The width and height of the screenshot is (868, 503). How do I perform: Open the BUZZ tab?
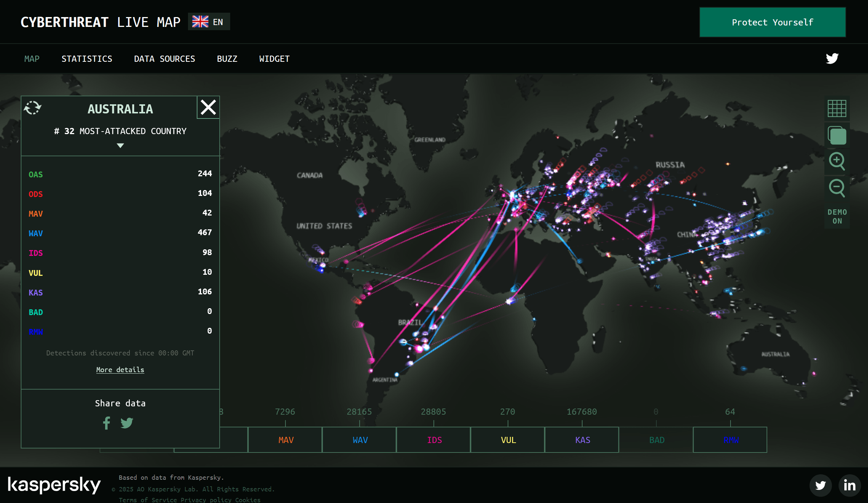coord(227,59)
